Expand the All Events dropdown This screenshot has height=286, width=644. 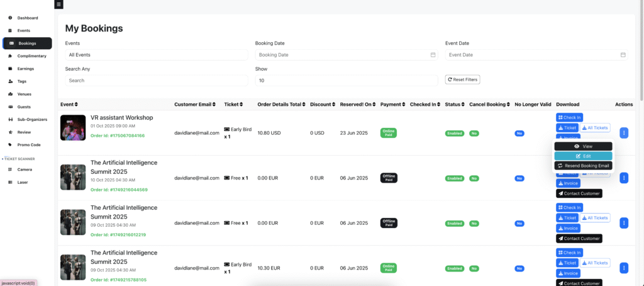[157, 55]
